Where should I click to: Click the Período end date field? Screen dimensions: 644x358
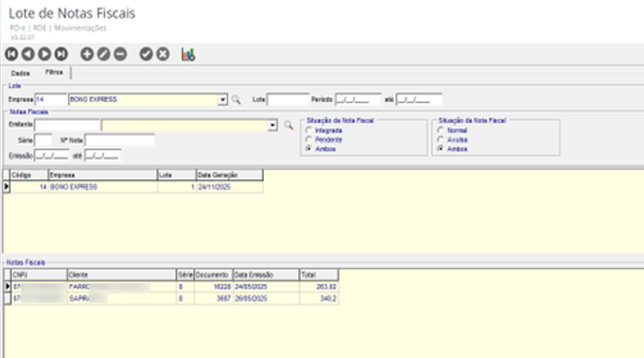click(x=419, y=99)
